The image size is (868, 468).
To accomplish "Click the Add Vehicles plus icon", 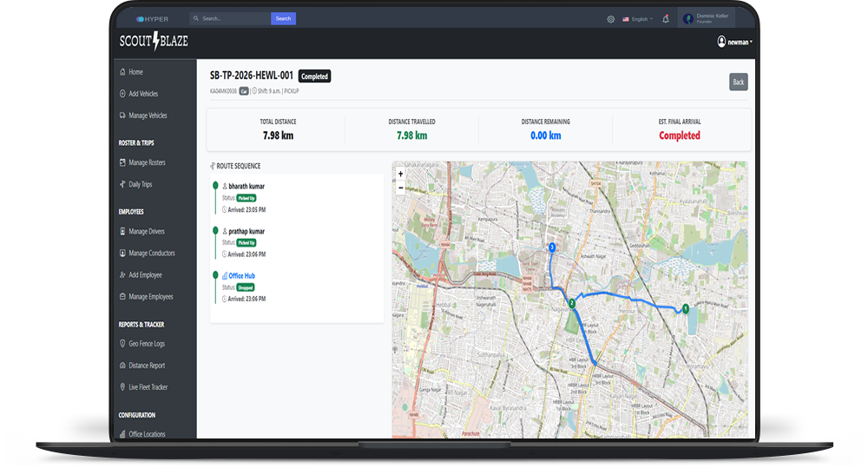I will pyautogui.click(x=122, y=94).
